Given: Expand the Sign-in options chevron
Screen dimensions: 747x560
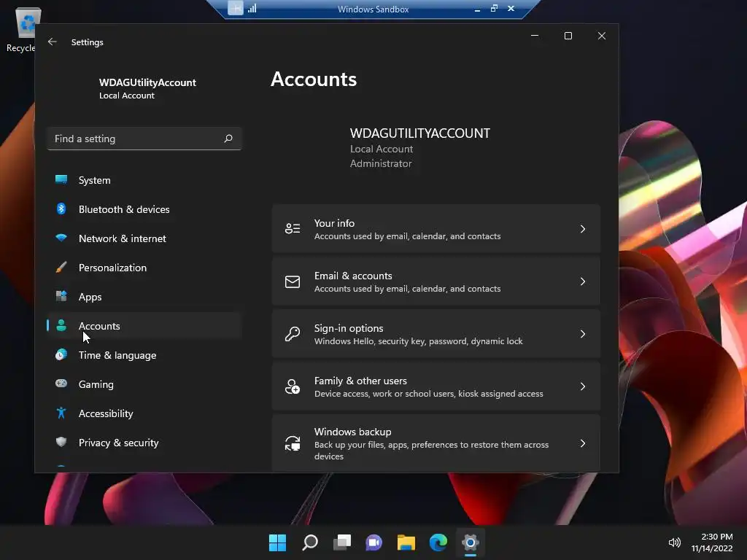Looking at the screenshot, I should (x=583, y=334).
